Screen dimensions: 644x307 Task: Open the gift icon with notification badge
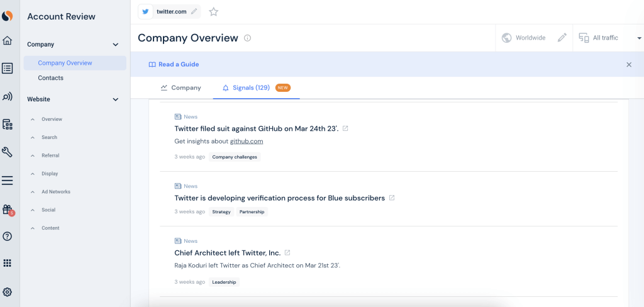click(x=8, y=209)
